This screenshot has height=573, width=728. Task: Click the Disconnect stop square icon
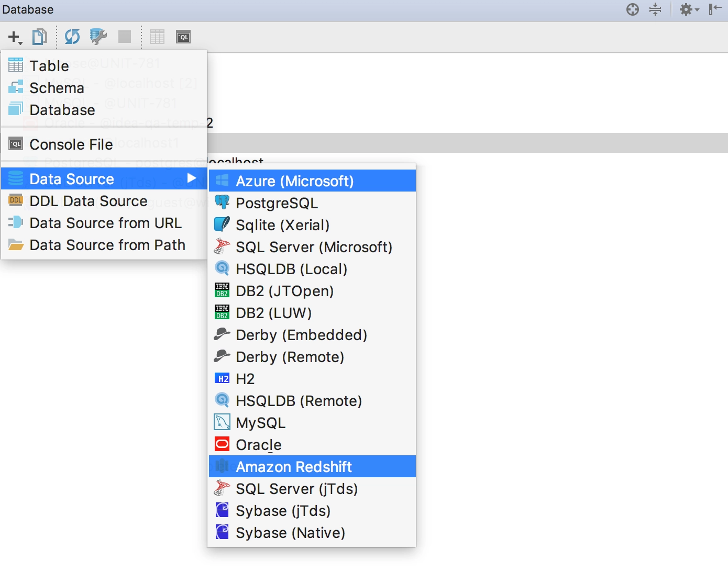125,37
